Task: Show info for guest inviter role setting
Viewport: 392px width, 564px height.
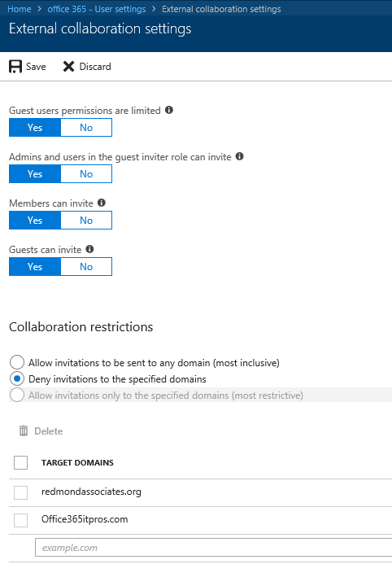Action: click(x=239, y=156)
